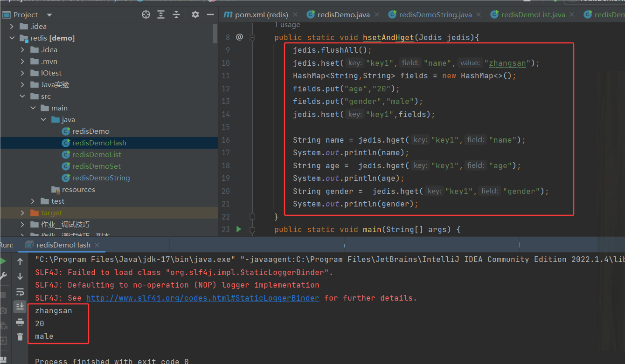Close the redisDemoString.java tab
Viewport: 625px width, 364px height.
click(479, 14)
